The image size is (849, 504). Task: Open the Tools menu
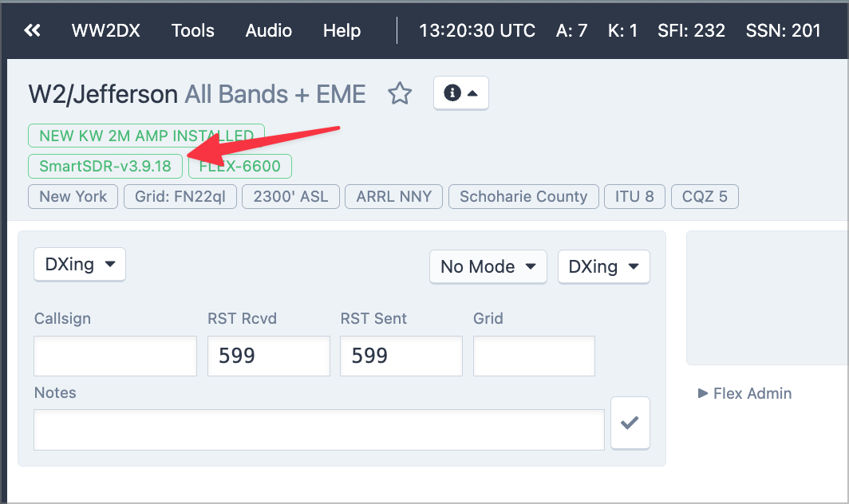pos(192,31)
